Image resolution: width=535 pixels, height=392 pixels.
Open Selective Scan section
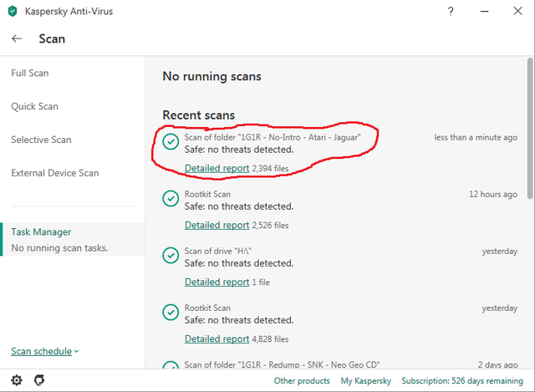coord(41,140)
